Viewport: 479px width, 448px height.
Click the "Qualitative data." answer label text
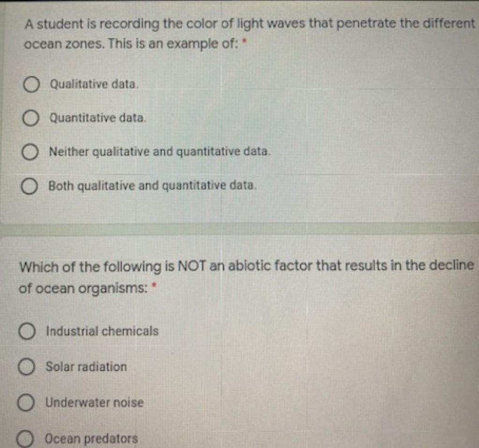click(x=95, y=84)
